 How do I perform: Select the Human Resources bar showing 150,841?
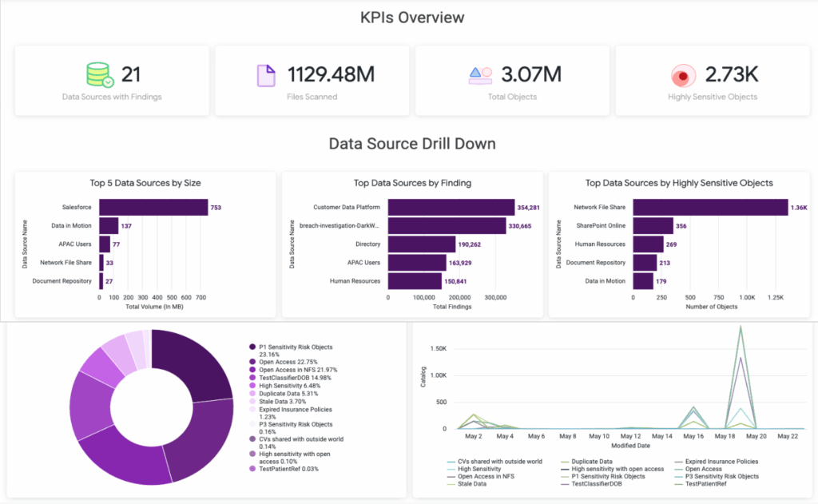pos(415,280)
